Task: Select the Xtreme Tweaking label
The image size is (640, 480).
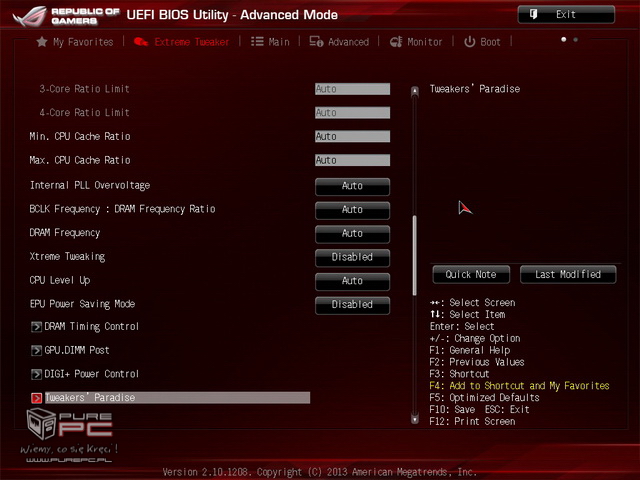Action: 67,257
